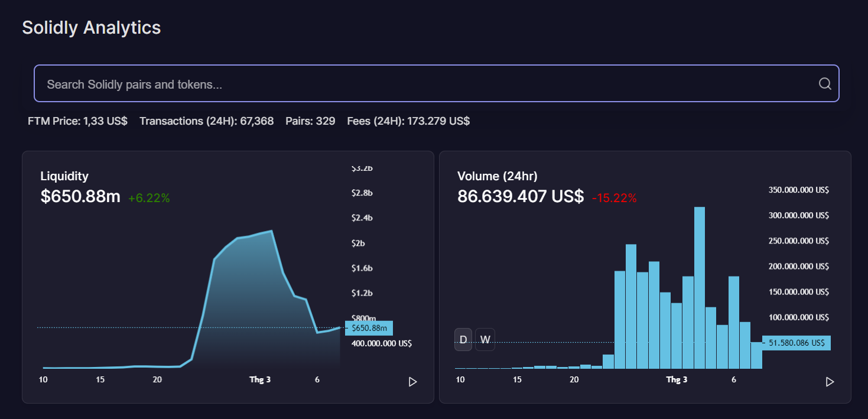
Task: Click the Thg 3 date label on Volume chart
Action: [x=677, y=379]
